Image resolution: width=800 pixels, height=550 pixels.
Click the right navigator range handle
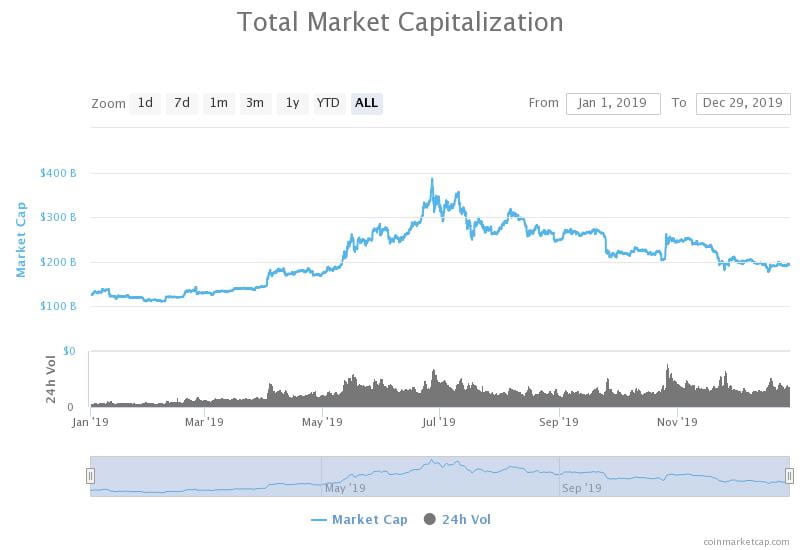tap(789, 476)
